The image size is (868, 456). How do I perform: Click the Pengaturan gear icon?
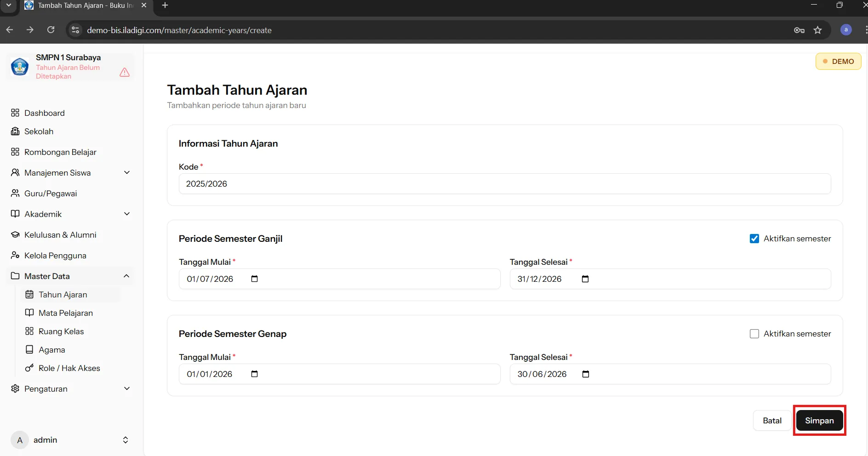click(15, 388)
